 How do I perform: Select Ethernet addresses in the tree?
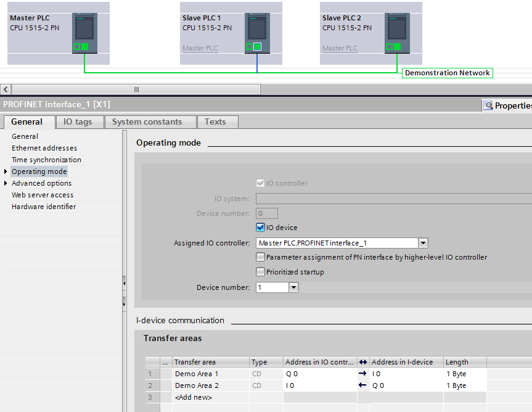pyautogui.click(x=44, y=148)
